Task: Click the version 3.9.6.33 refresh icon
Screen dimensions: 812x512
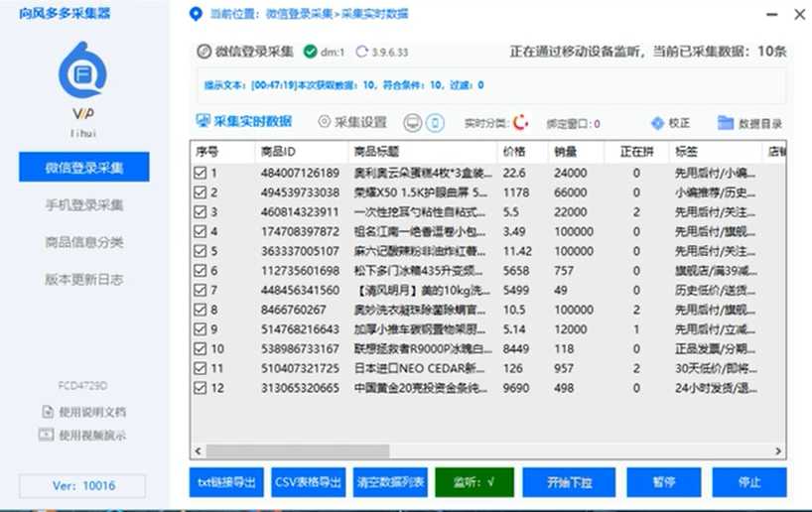Action: [361, 52]
